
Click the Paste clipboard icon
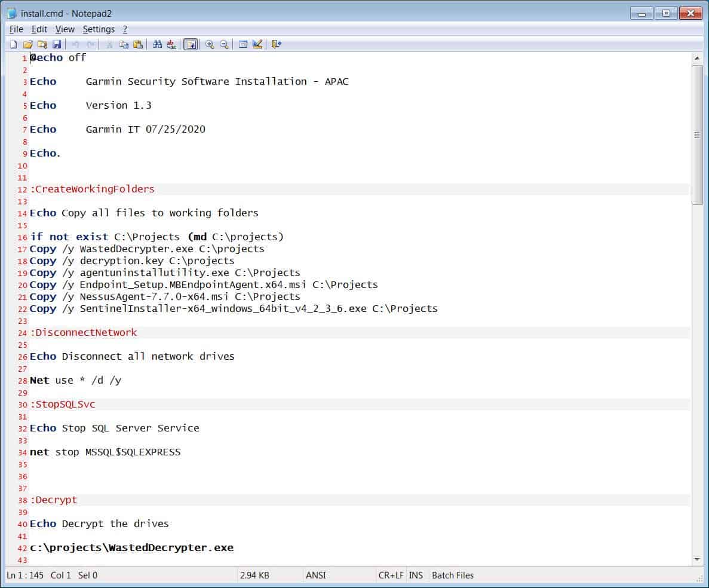(138, 44)
